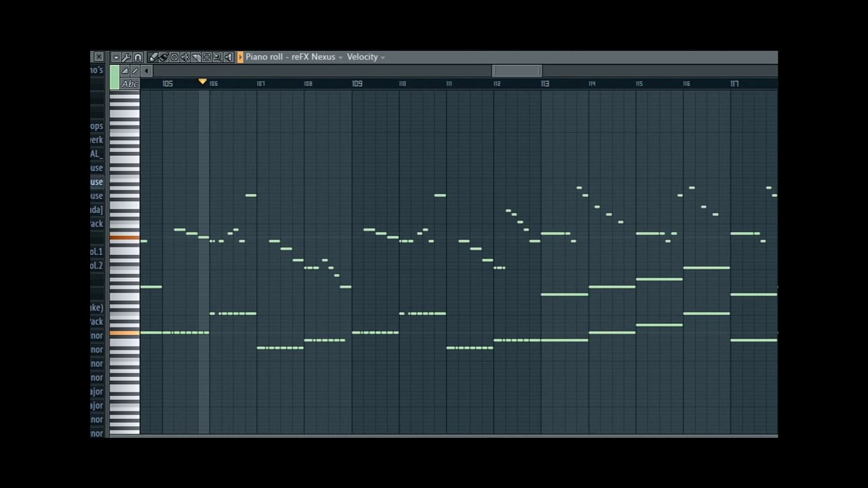Select the dashed-rectangle Select tool

point(207,58)
